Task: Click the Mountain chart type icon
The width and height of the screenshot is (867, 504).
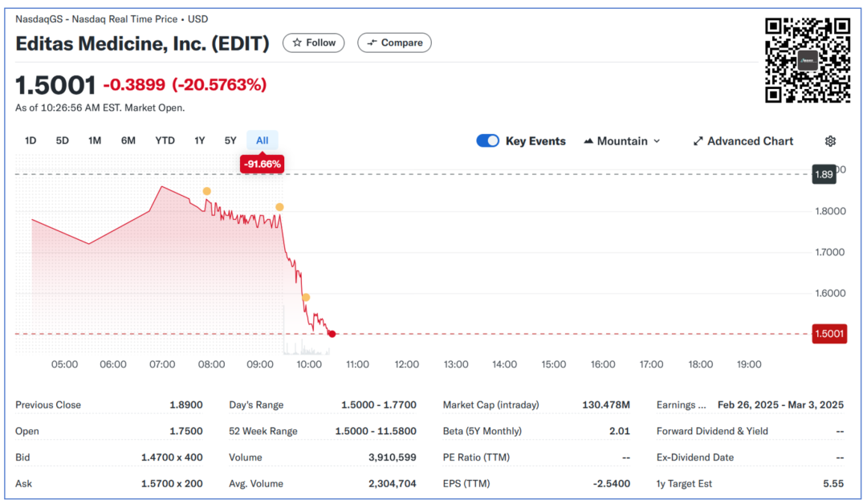Action: (x=588, y=141)
